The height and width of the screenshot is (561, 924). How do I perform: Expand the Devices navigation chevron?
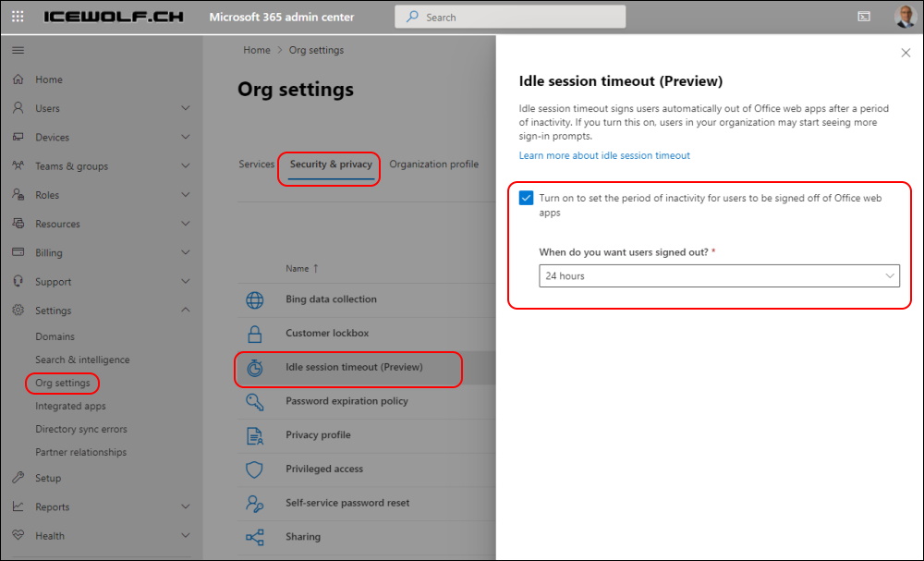(186, 137)
